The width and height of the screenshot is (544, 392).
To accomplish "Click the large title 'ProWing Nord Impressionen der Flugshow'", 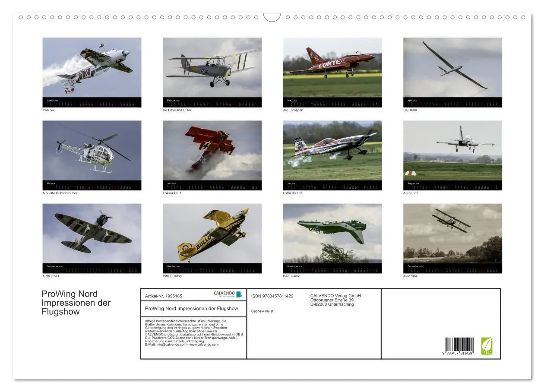I will (x=76, y=303).
